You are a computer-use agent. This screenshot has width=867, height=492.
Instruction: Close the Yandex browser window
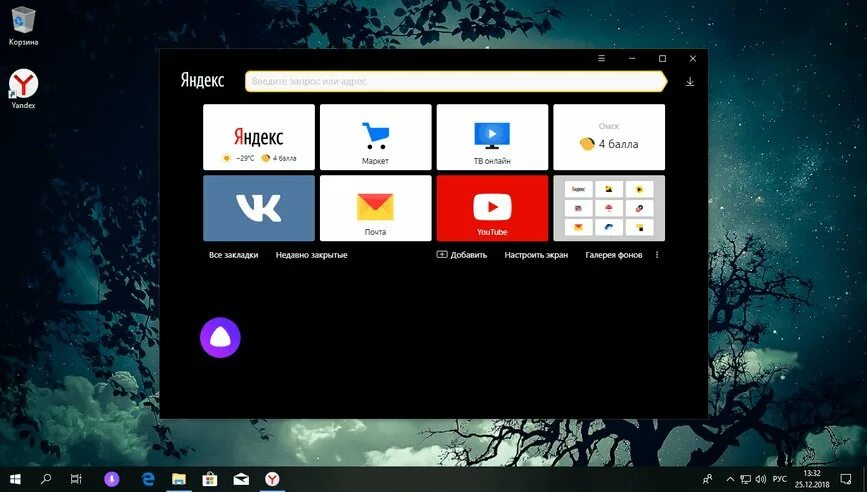point(693,59)
